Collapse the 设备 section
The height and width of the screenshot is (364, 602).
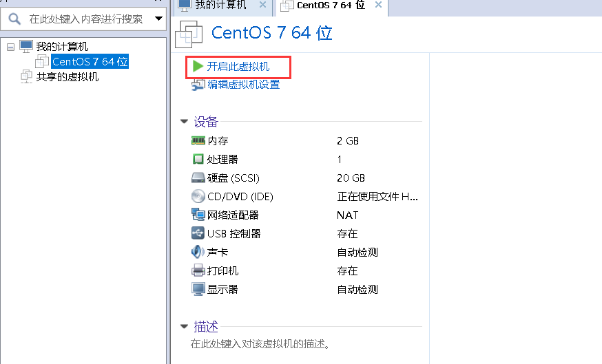pyautogui.click(x=185, y=122)
